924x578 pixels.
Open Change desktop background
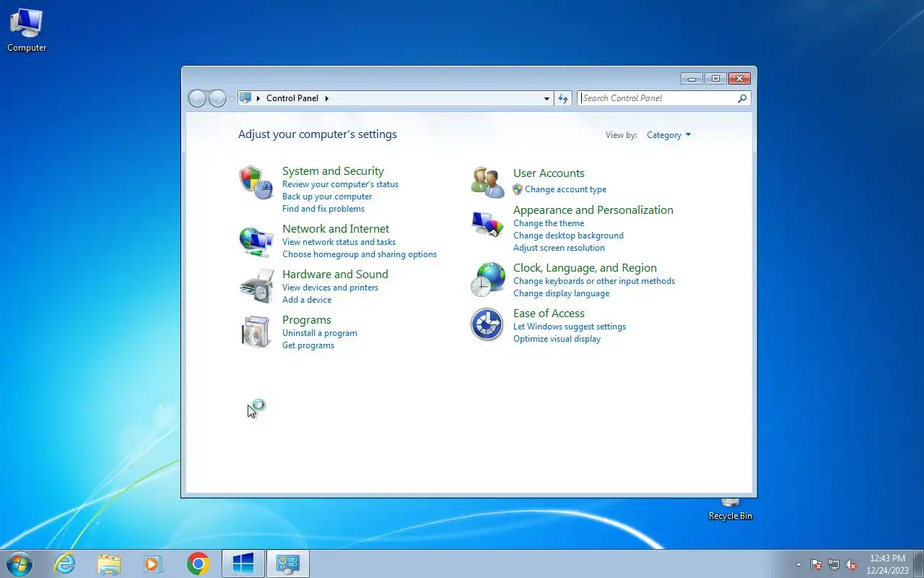click(568, 236)
